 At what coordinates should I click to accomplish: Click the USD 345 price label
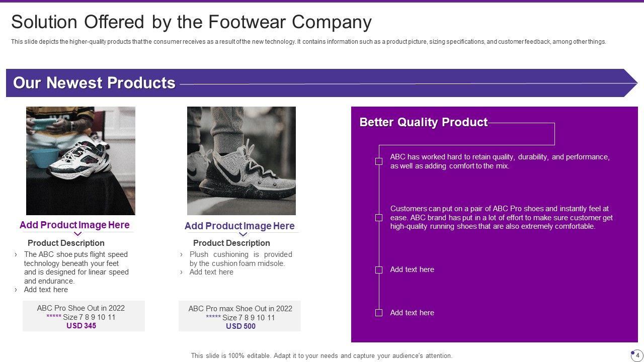pos(81,326)
